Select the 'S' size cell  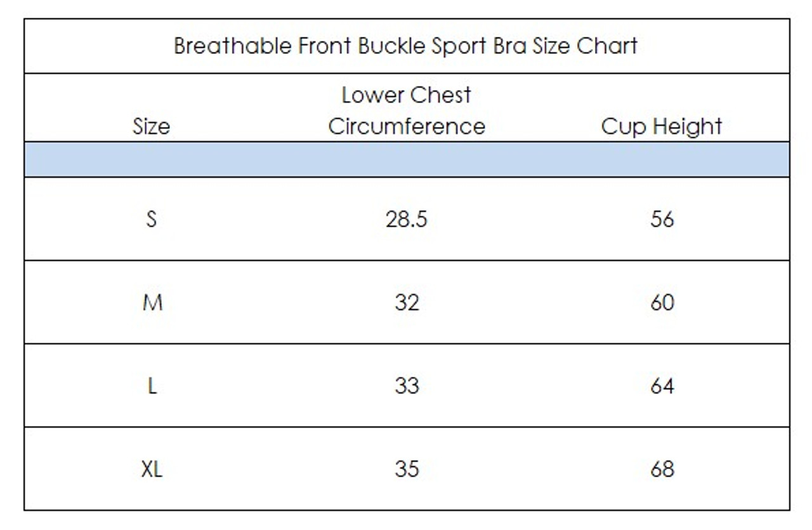152,219
